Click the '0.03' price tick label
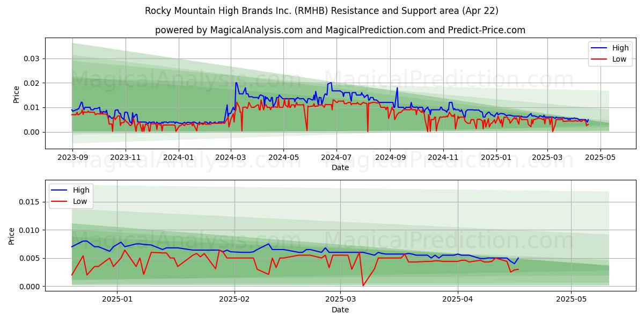This screenshot has height=322, width=644. (32, 58)
